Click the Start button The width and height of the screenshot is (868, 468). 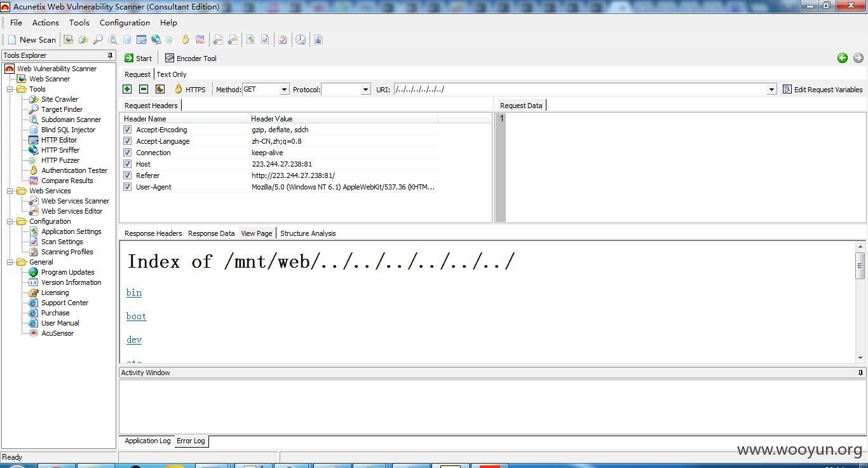[138, 58]
